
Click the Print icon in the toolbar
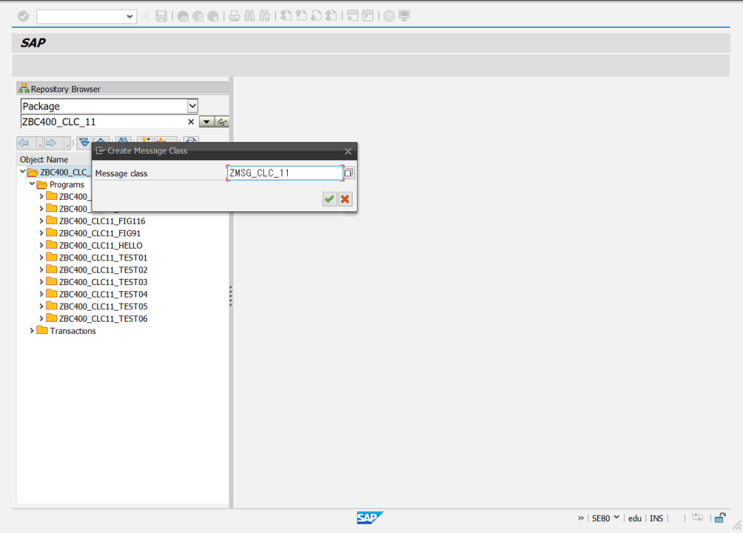pyautogui.click(x=234, y=16)
